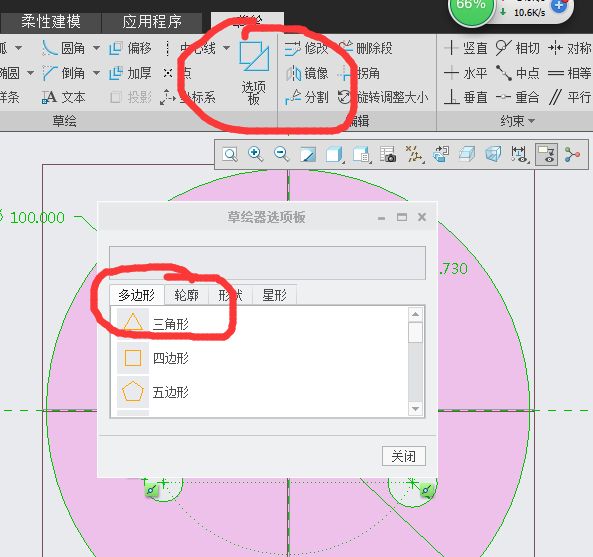Click the 投影 project tool
Viewport: 593px width, 557px height.
tap(131, 97)
